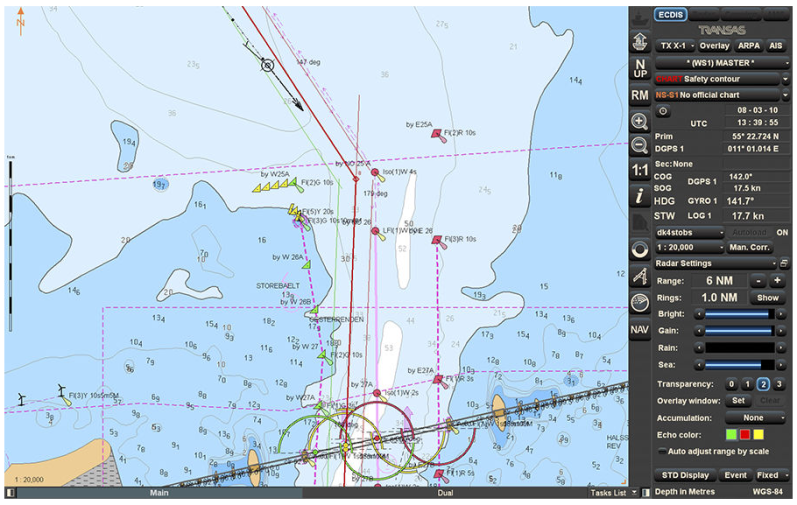Toggle AIS targets display
The width and height of the screenshot is (797, 505).
point(775,46)
